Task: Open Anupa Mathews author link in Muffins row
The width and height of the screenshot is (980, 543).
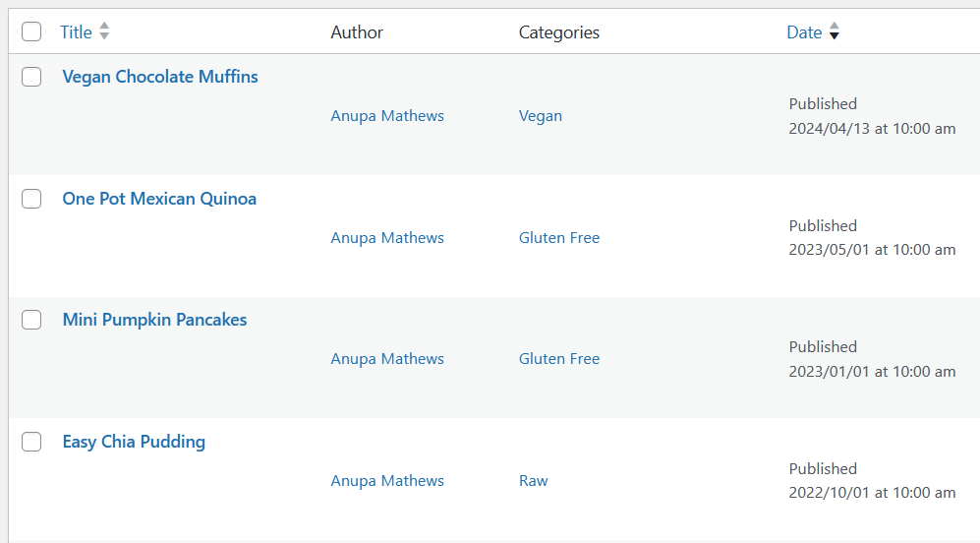Action: point(387,116)
